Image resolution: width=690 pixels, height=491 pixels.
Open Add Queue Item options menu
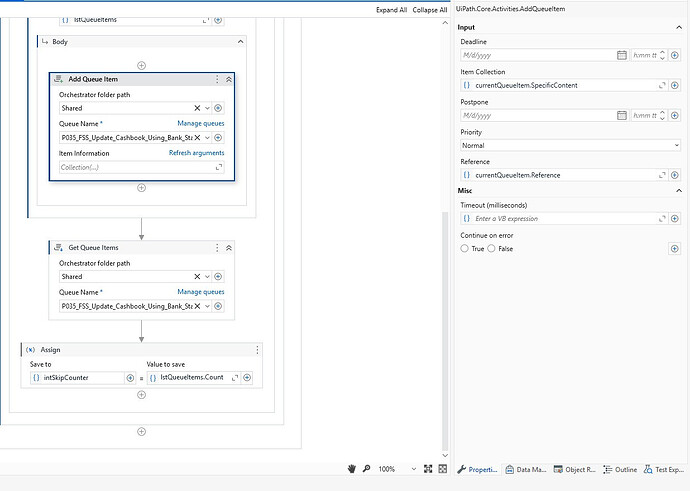[x=217, y=79]
